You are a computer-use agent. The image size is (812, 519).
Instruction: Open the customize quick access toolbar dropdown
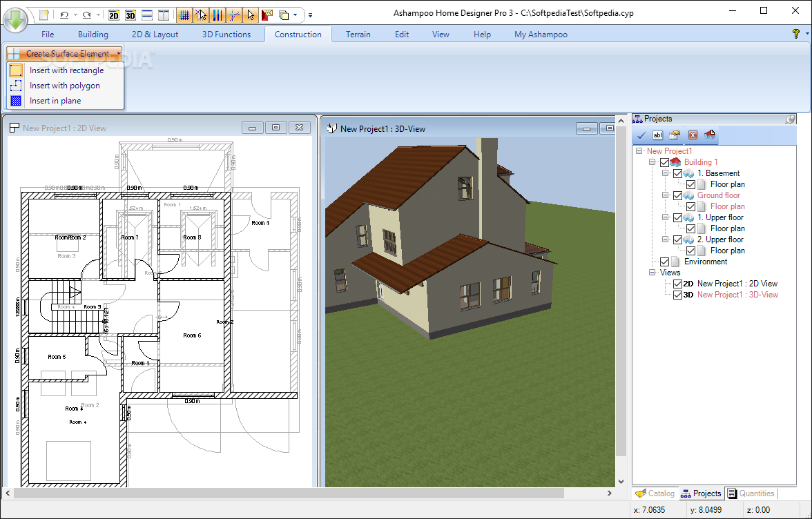(x=310, y=15)
